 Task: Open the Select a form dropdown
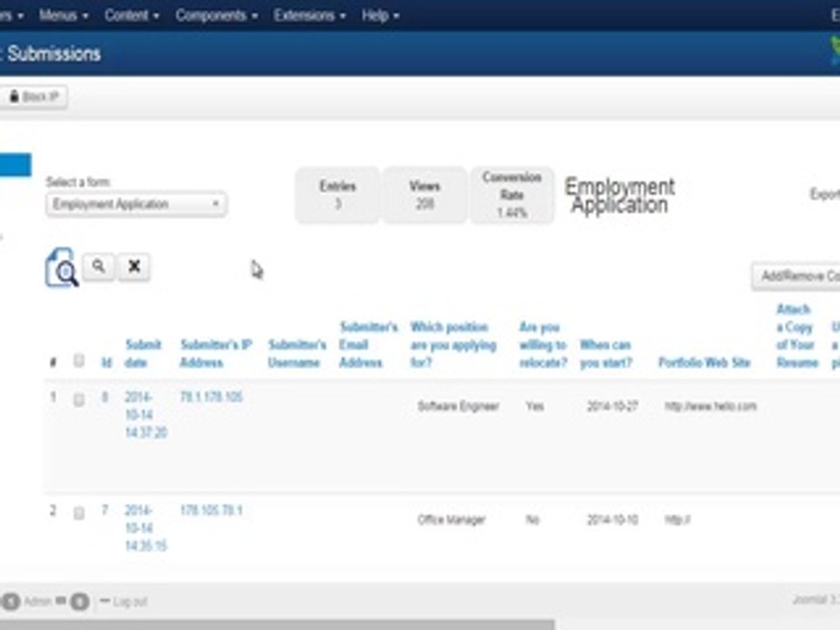(136, 204)
